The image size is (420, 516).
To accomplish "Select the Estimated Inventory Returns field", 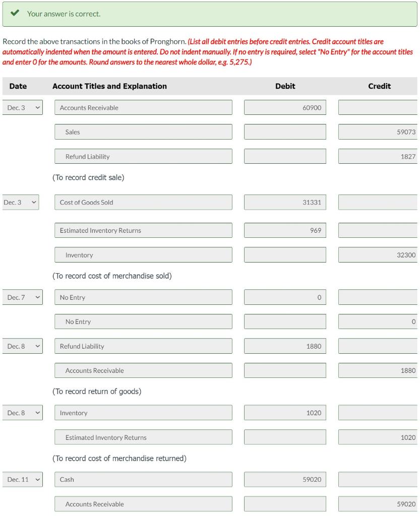I will point(143,230).
